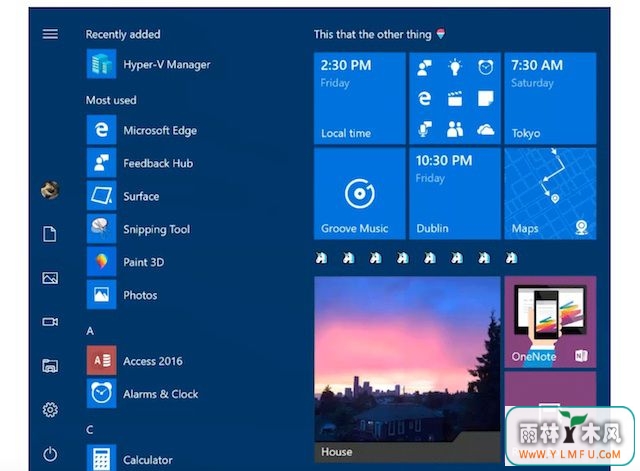Image resolution: width=640 pixels, height=471 pixels.
Task: Open the OneNote tile
Action: coord(550,322)
